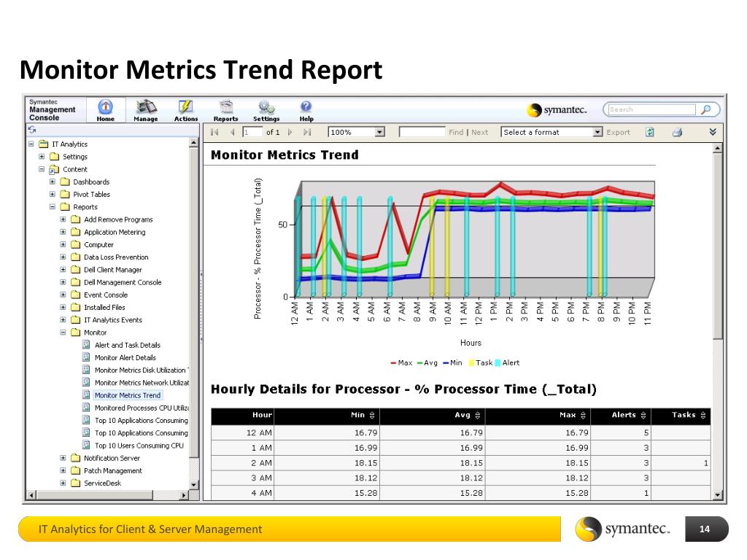Open the zoom 100% dropdown
The width and height of the screenshot is (747, 560).
379,132
